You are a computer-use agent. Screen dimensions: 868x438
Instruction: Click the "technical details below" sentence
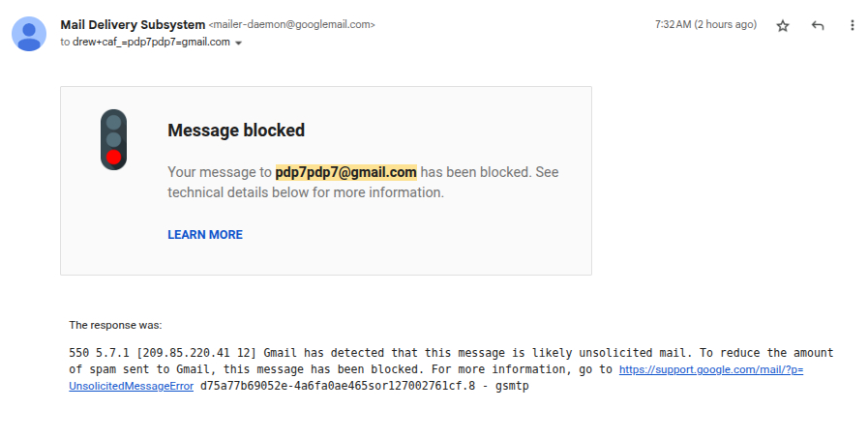(305, 192)
